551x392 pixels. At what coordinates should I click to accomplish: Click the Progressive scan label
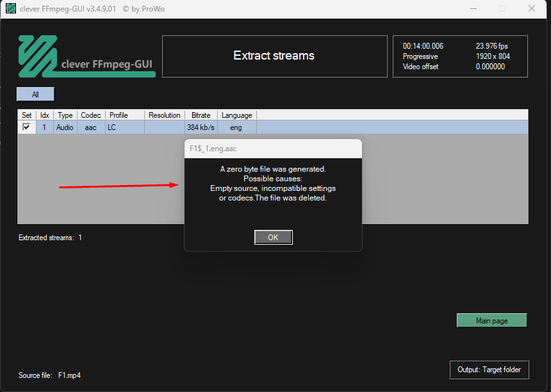click(x=420, y=56)
